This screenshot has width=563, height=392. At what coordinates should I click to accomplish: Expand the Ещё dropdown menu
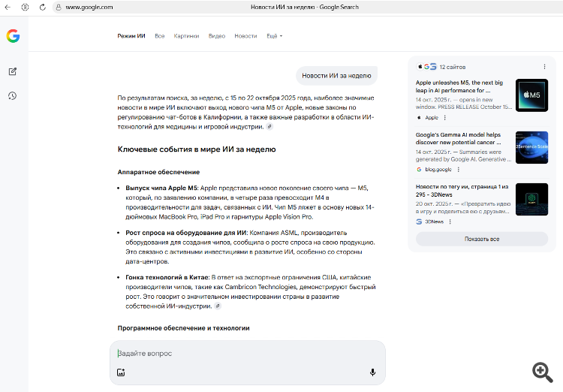pyautogui.click(x=274, y=36)
